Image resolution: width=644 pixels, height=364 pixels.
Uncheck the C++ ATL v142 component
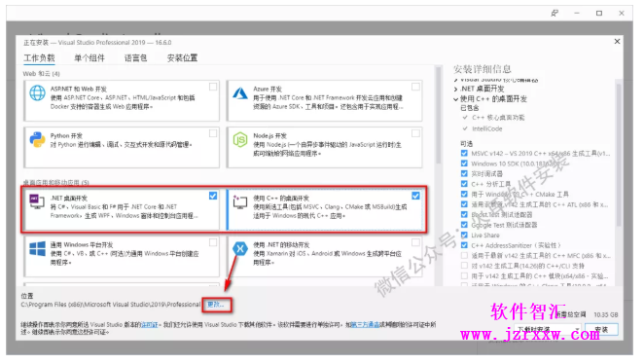click(464, 204)
